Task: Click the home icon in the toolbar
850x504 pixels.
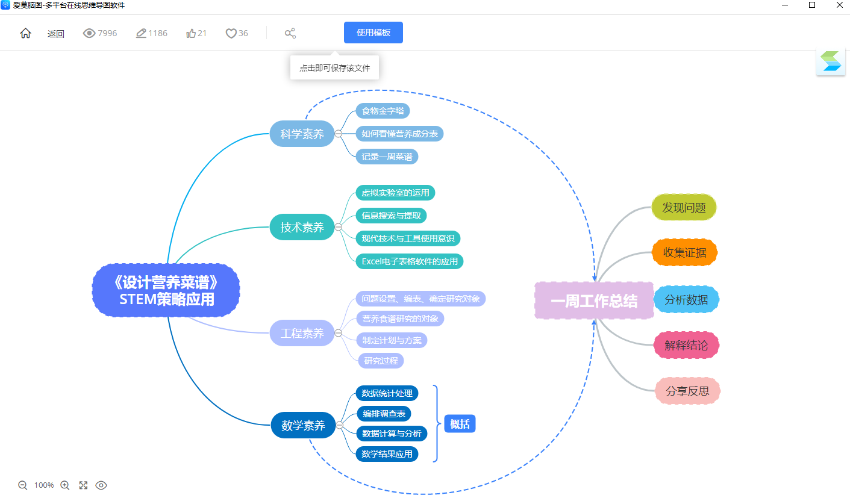Action: 25,33
